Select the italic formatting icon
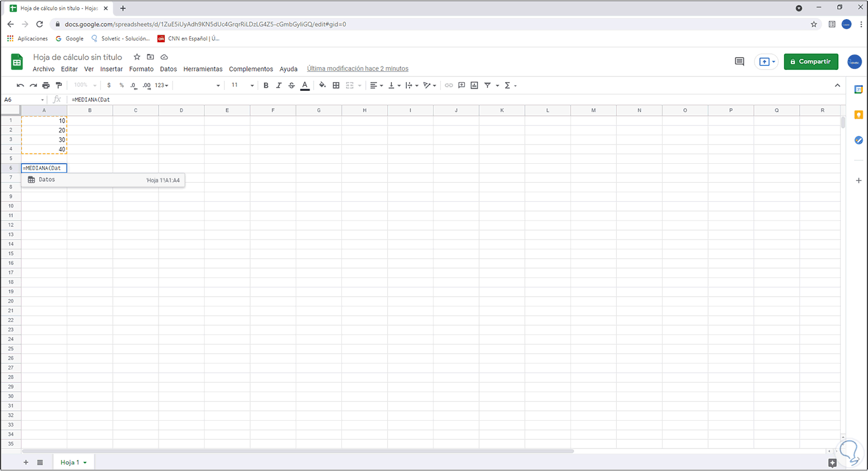This screenshot has width=868, height=471. click(279, 85)
